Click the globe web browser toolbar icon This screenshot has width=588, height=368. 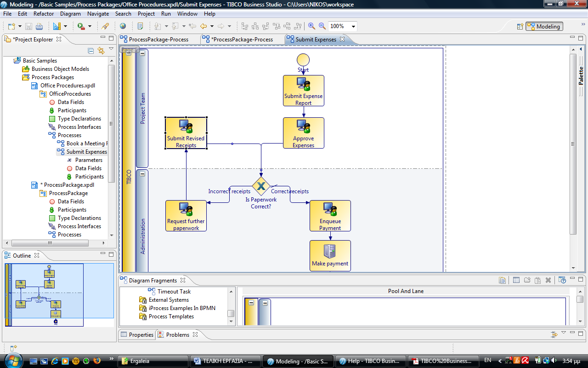coord(123,26)
